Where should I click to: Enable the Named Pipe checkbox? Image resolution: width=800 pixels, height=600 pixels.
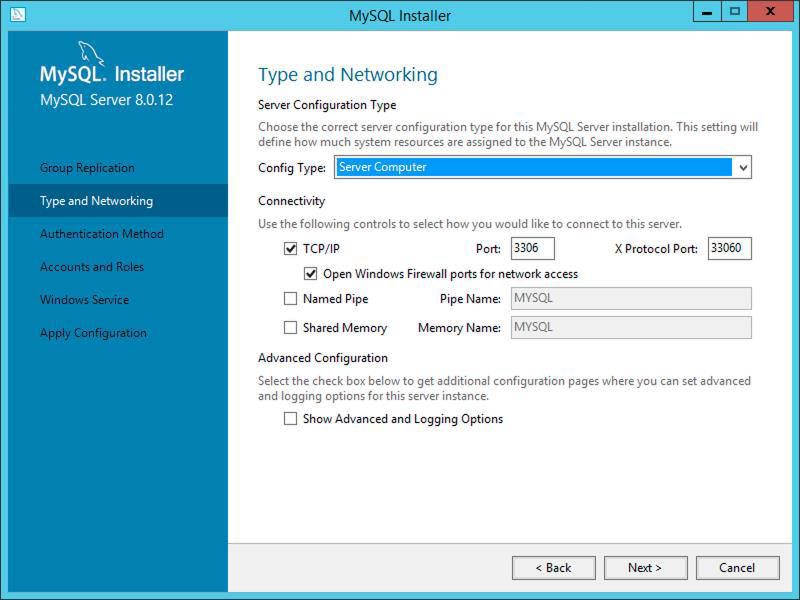(x=291, y=298)
